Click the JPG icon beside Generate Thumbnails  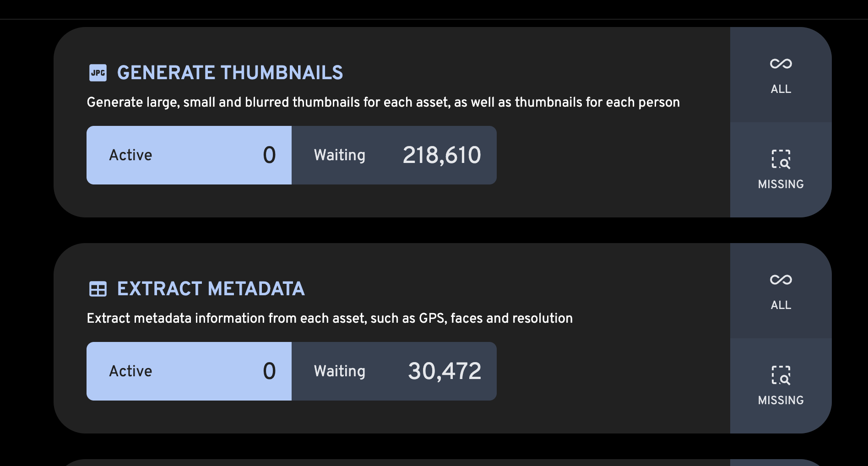98,73
